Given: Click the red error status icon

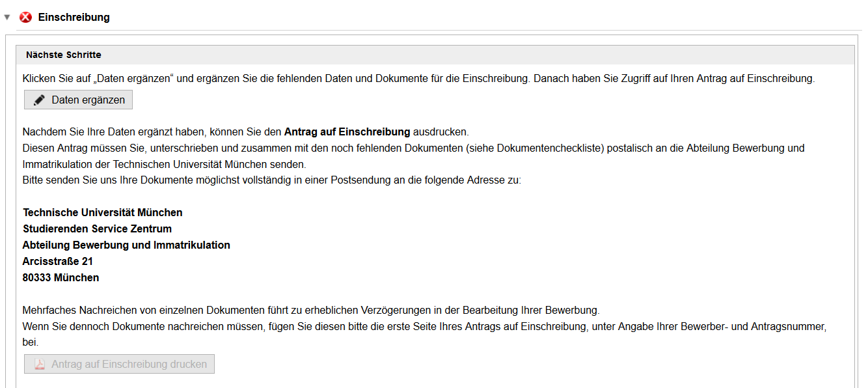Looking at the screenshot, I should click(x=26, y=18).
